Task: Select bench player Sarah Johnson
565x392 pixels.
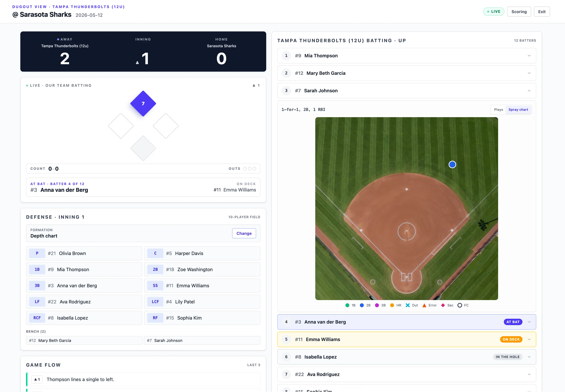Action: click(202, 340)
